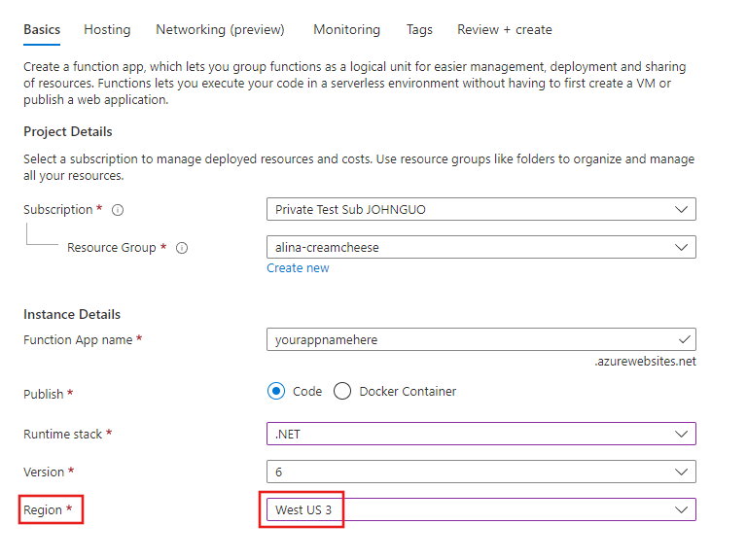Click the Create new resource group link
Viewport: 747px width, 560px height.
click(298, 268)
